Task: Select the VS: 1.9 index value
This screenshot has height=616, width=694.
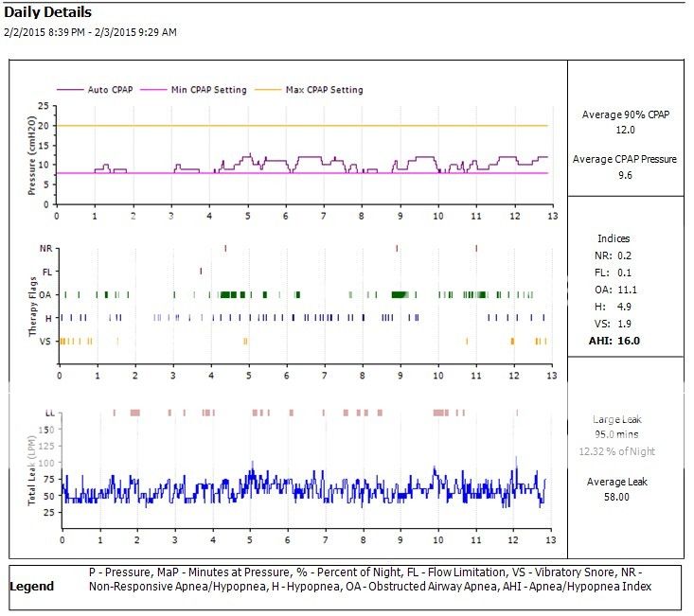Action: [625, 324]
